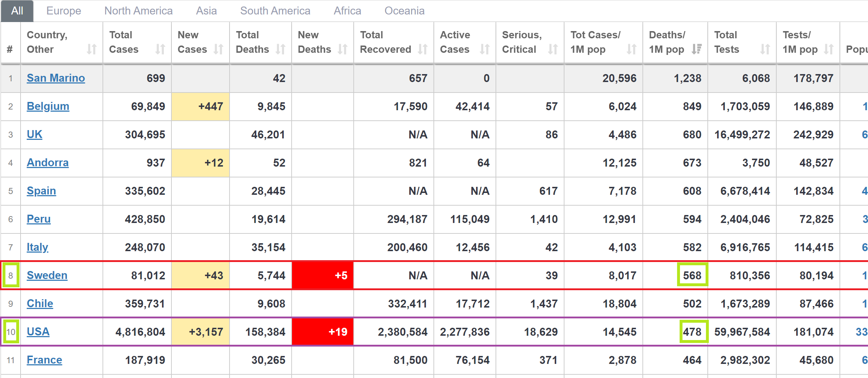Image resolution: width=868 pixels, height=378 pixels.
Task: Open the UK country link
Action: coord(35,134)
